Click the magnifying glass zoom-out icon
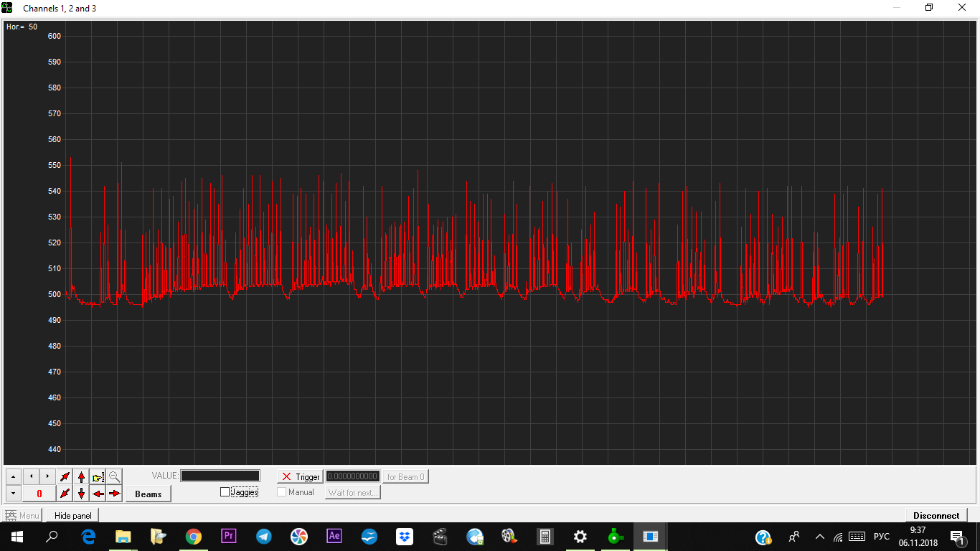 pos(115,477)
